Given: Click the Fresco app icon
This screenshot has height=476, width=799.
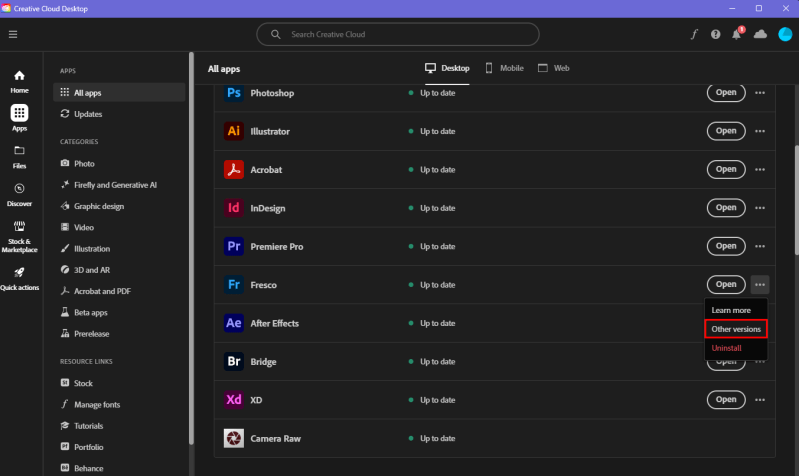Looking at the screenshot, I should [234, 284].
